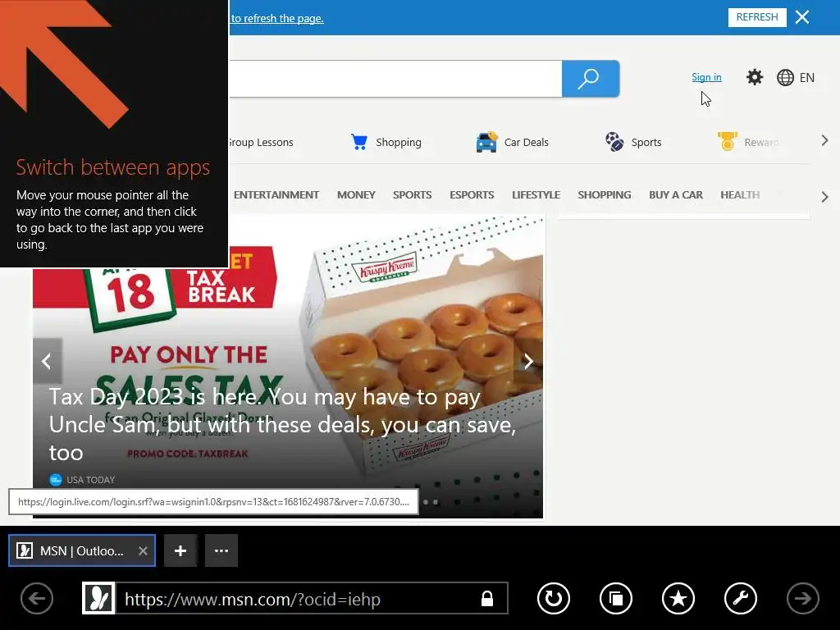Open the language globe EN selector
Screen dimensions: 840x630
796,78
